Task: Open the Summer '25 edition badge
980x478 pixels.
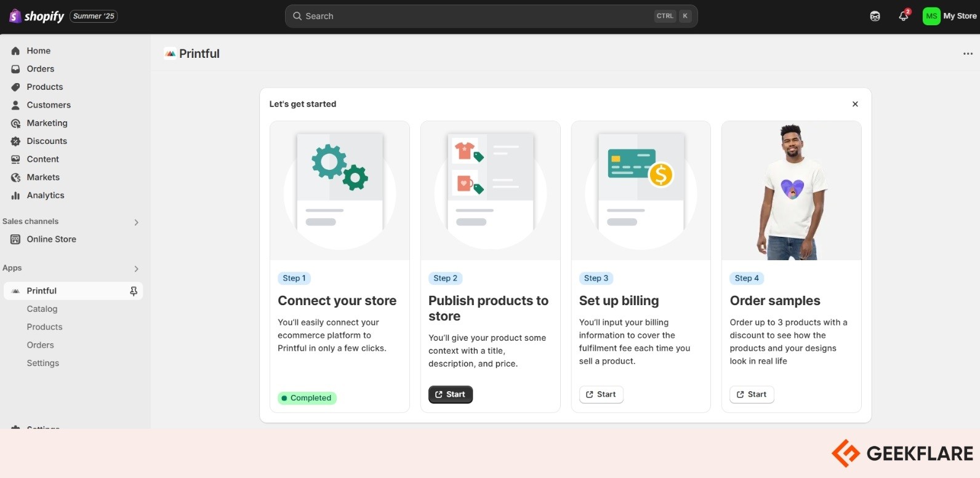Action: (94, 16)
